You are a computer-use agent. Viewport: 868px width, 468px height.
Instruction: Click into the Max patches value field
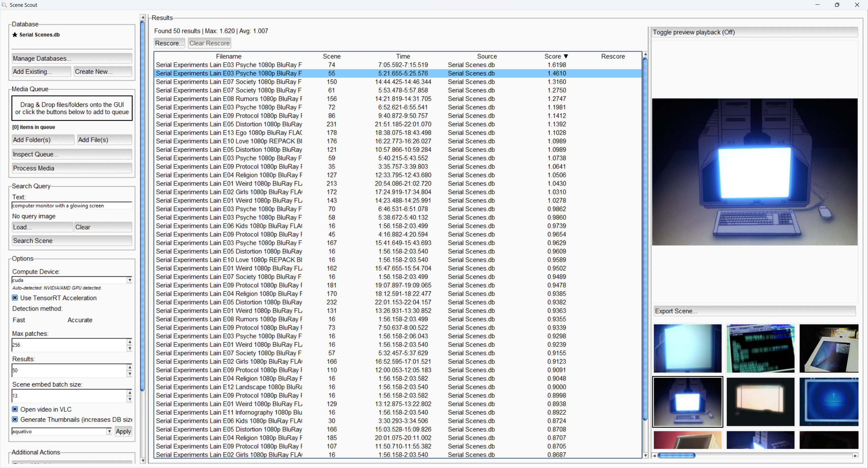click(x=69, y=345)
